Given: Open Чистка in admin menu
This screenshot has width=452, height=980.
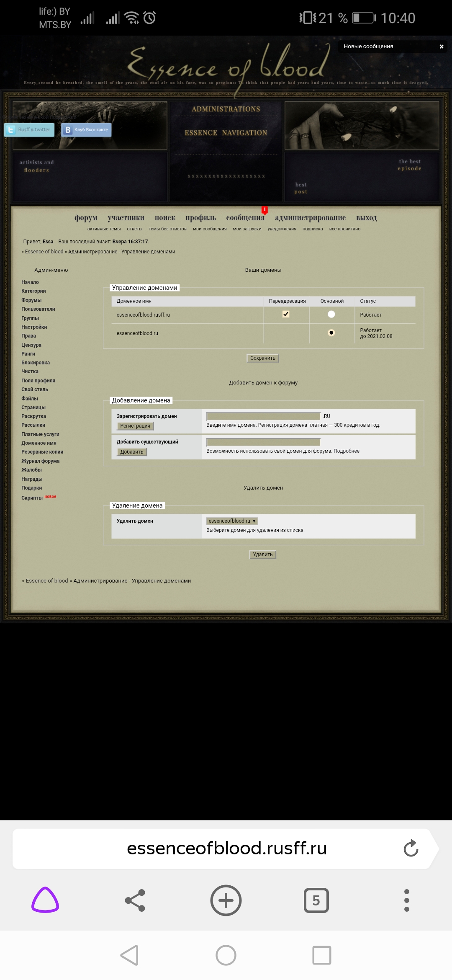Looking at the screenshot, I should pyautogui.click(x=30, y=371).
